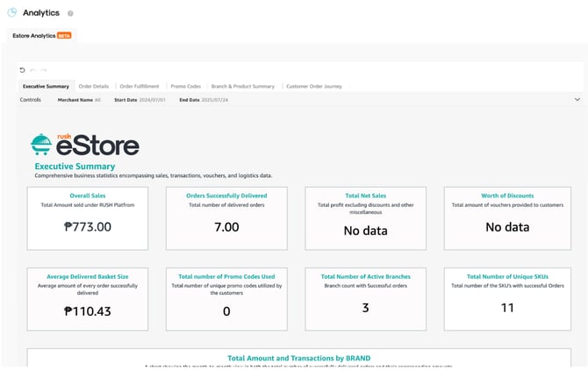Click the undo arrow icon
The image size is (588, 370).
[x=32, y=70]
